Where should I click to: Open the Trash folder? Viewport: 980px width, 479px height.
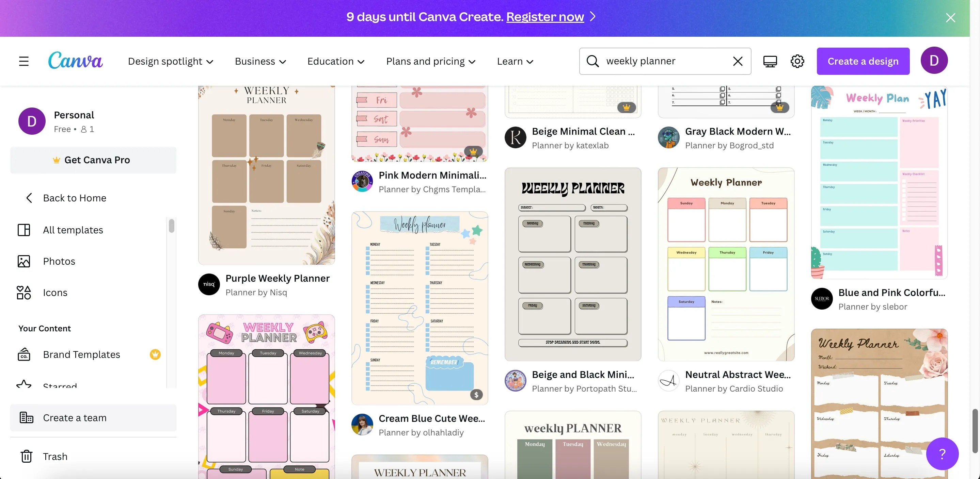(x=55, y=456)
